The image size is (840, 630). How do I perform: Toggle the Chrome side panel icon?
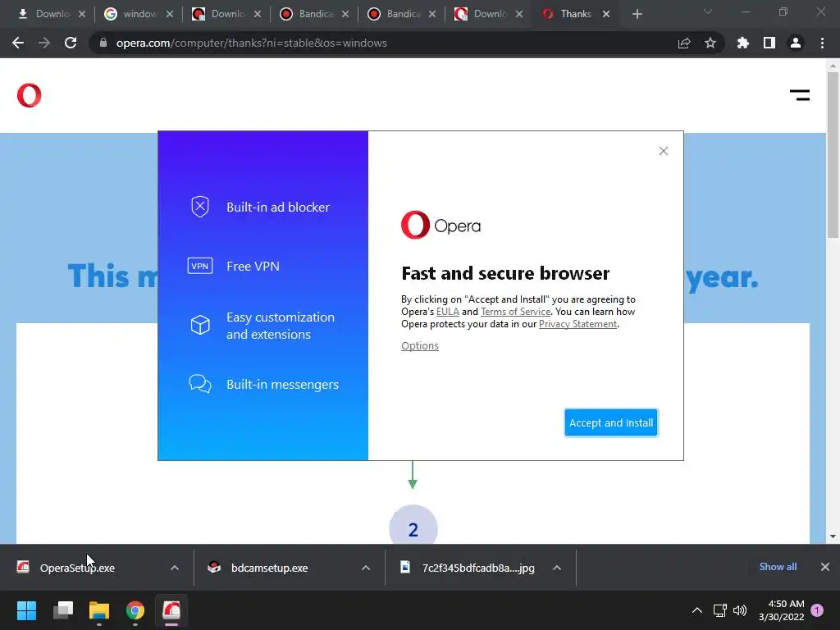(769, 43)
